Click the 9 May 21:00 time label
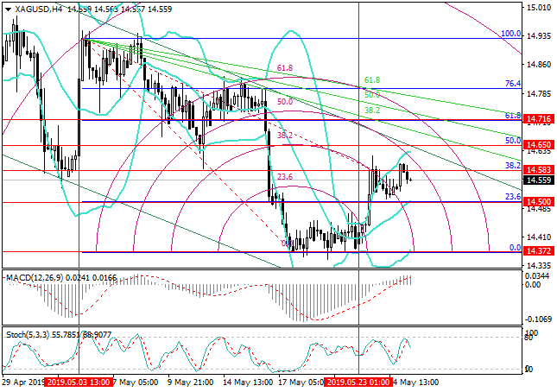 (190, 382)
